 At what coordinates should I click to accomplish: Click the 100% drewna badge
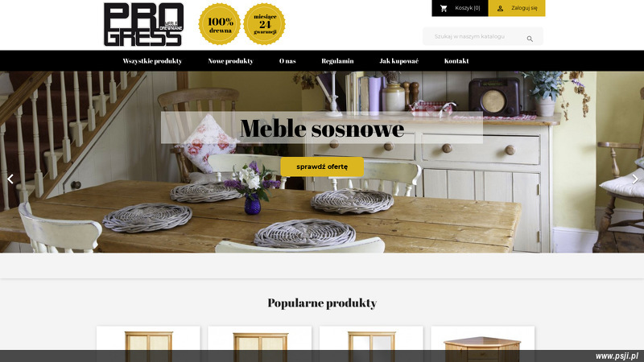point(220,24)
